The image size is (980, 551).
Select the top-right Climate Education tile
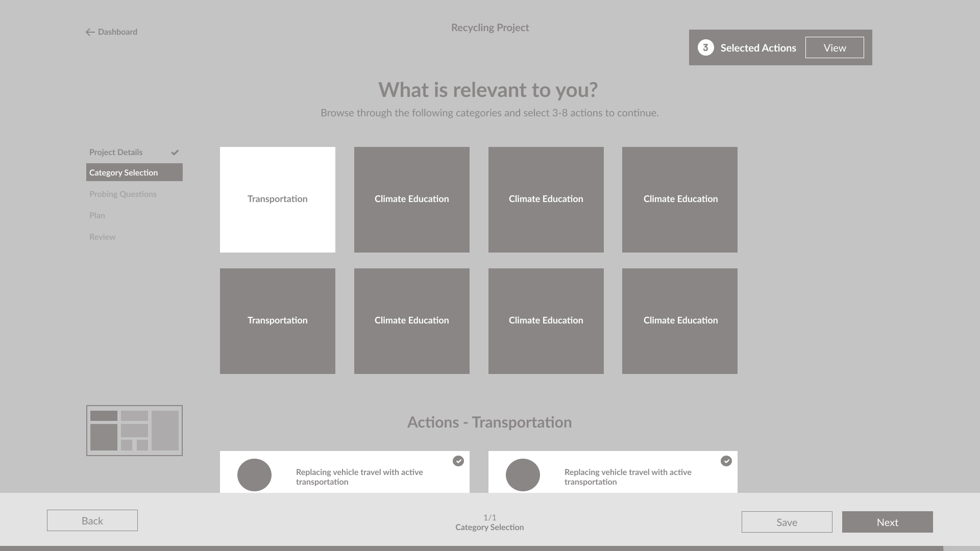(x=680, y=199)
